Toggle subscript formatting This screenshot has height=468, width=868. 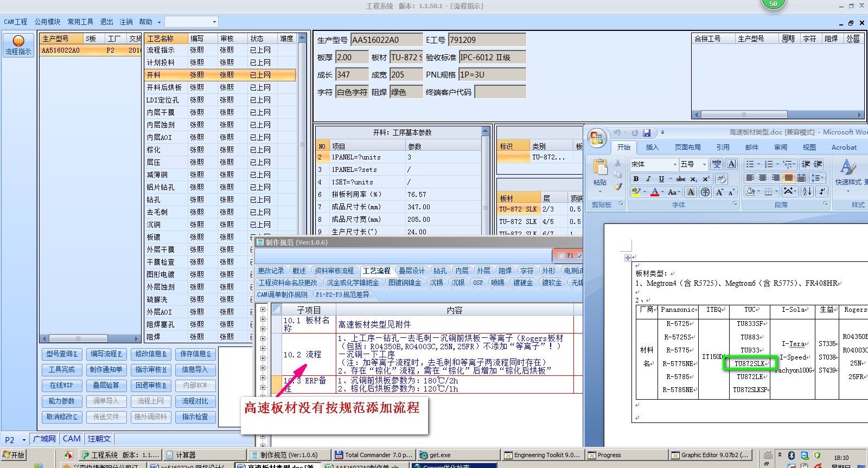pos(694,178)
